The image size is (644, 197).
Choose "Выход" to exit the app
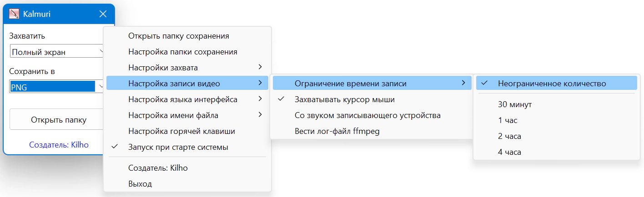tap(140, 184)
